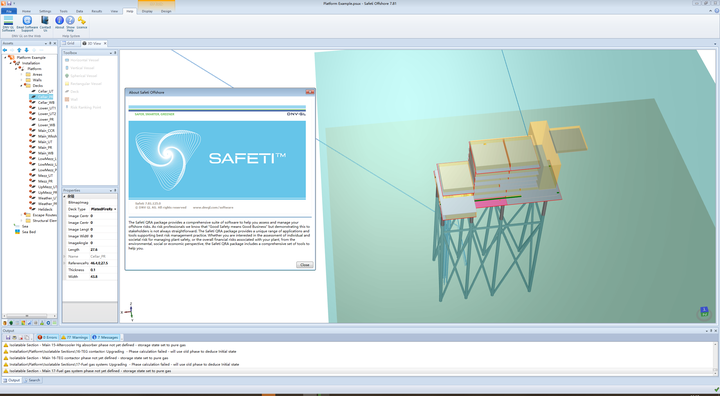Open the About info icon
Screen dimensions: 720x396
point(59,20)
